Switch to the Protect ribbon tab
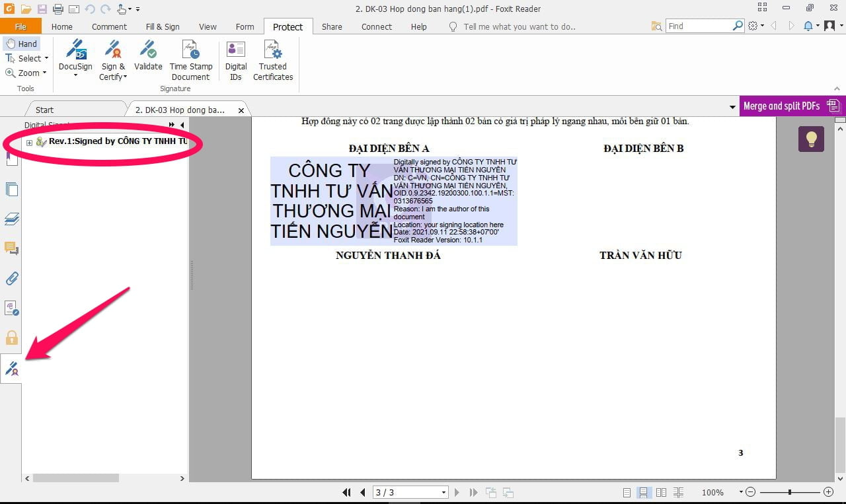Viewport: 846px width, 504px height. tap(288, 26)
